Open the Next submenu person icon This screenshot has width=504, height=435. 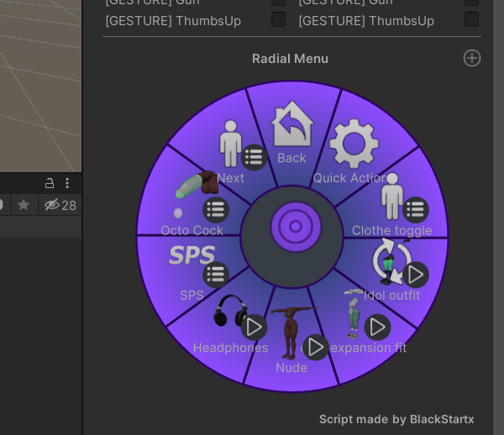point(230,144)
